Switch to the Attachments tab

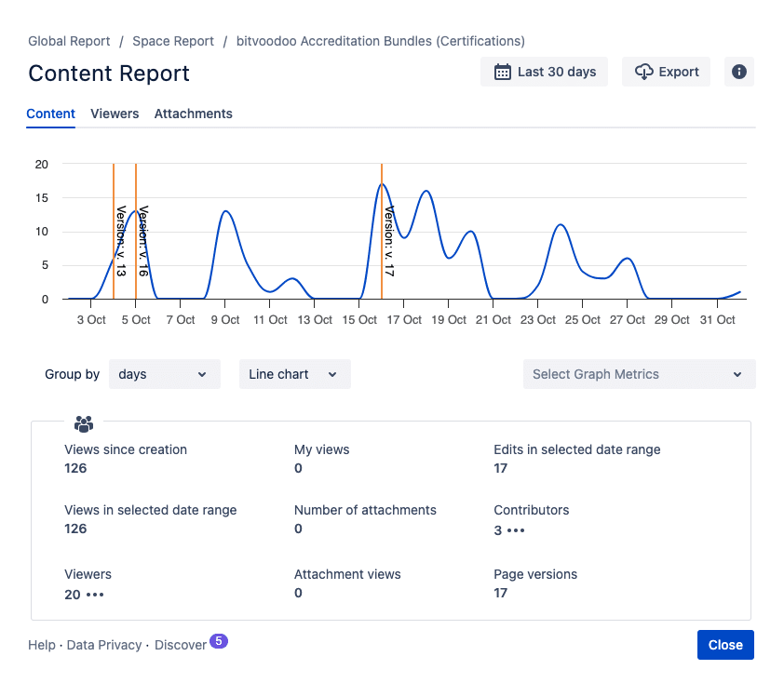pyautogui.click(x=193, y=114)
